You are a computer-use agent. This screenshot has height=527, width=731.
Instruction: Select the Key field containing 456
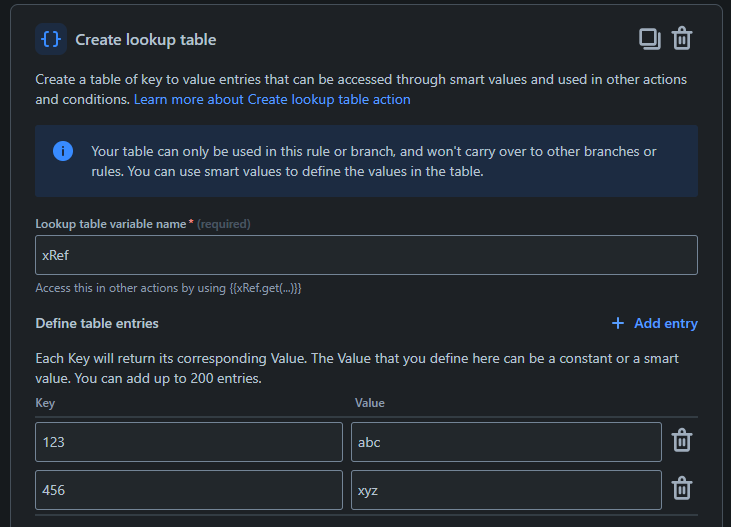click(x=189, y=490)
